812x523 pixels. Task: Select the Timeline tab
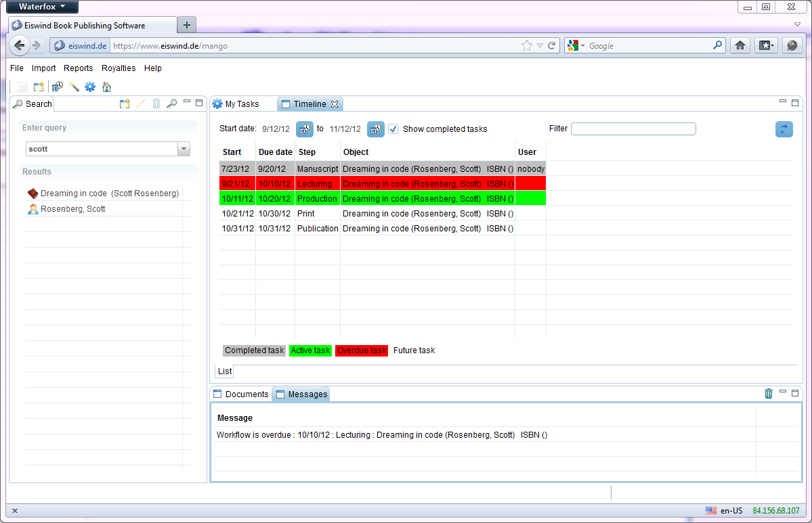click(x=309, y=104)
